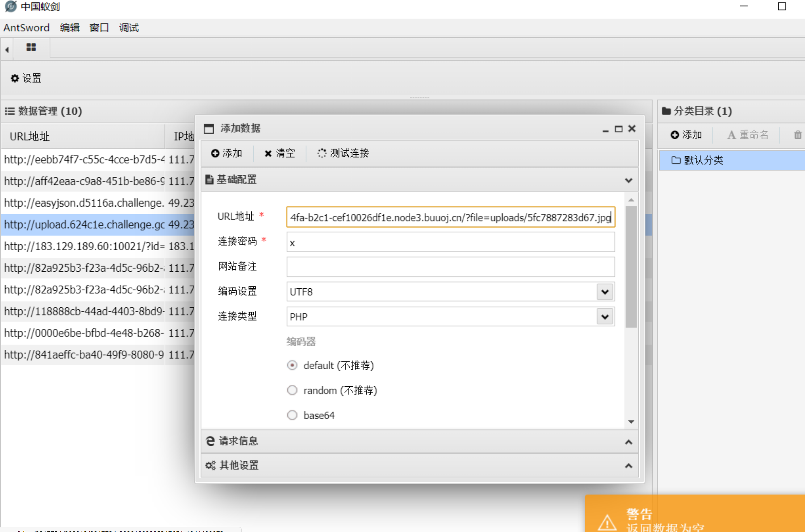Select the base64 encoder option
The width and height of the screenshot is (805, 532).
(292, 415)
